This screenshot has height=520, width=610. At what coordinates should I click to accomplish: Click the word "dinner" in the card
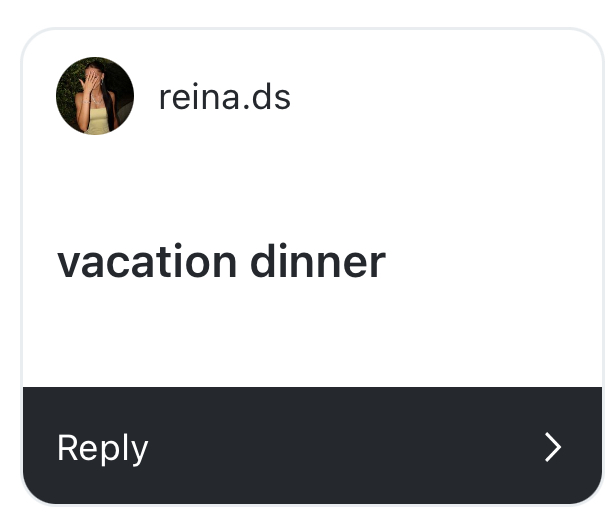click(x=317, y=262)
